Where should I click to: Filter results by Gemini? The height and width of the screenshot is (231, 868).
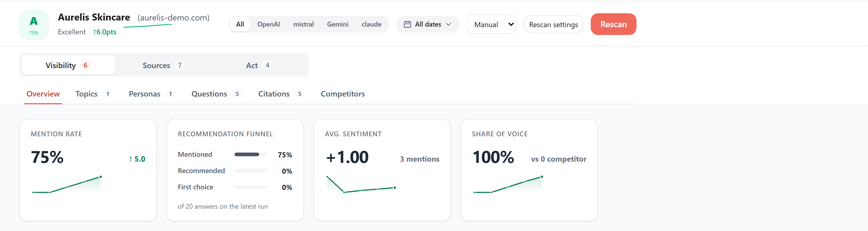[x=338, y=24]
